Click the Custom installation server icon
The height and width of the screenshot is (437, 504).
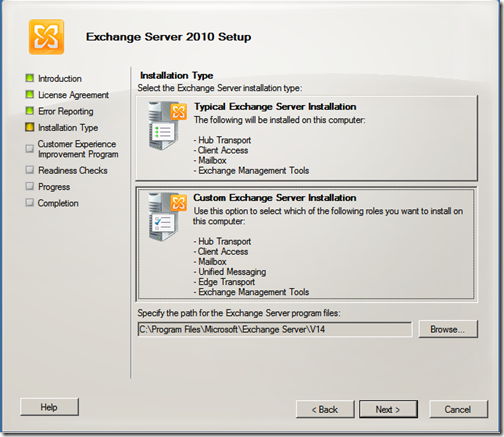click(167, 217)
